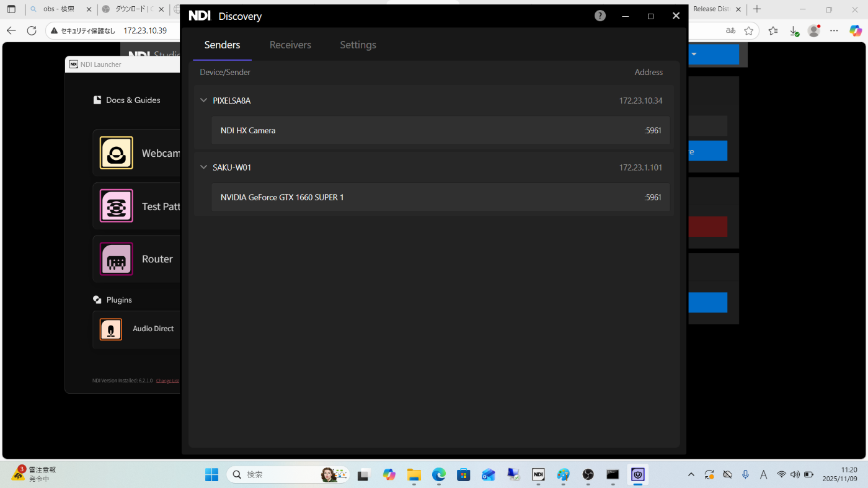Click the NDI Launcher window title
This screenshot has height=488, width=868.
point(101,64)
